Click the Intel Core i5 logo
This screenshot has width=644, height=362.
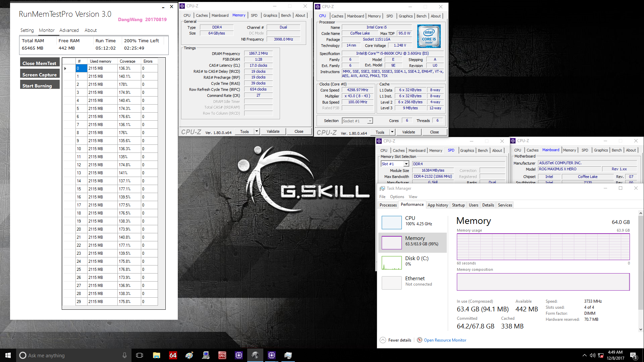coord(429,36)
